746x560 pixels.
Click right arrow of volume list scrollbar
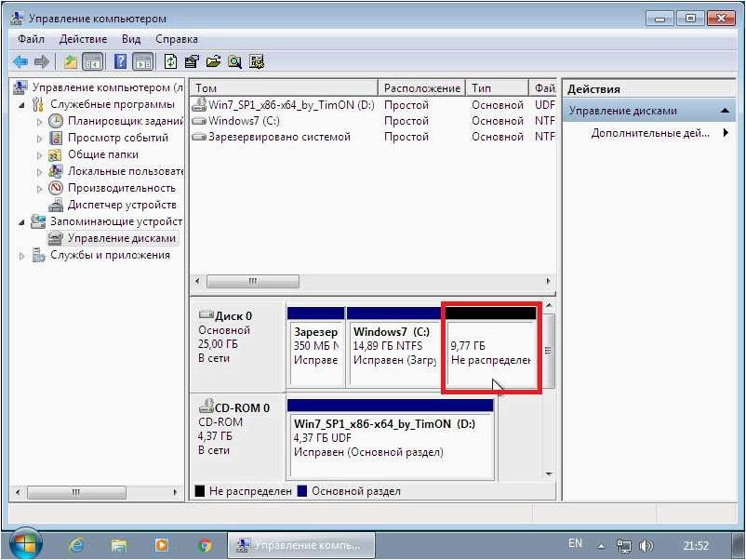coord(548,281)
